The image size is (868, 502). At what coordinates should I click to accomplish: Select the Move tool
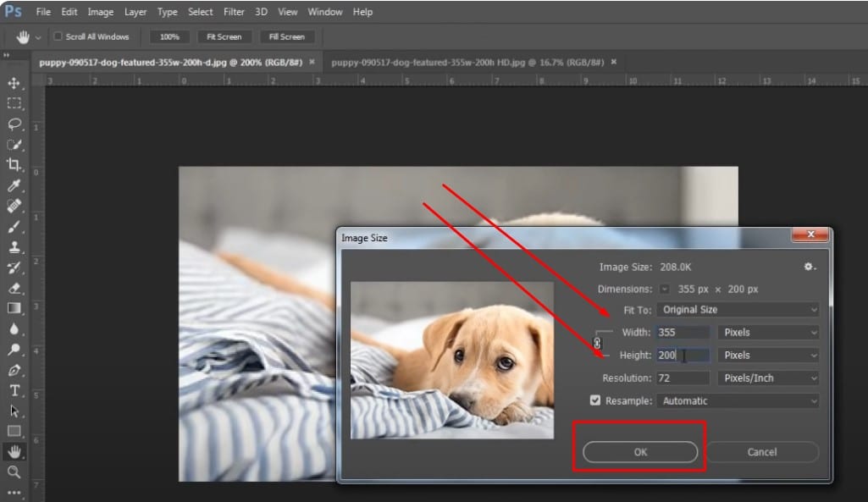(14, 83)
